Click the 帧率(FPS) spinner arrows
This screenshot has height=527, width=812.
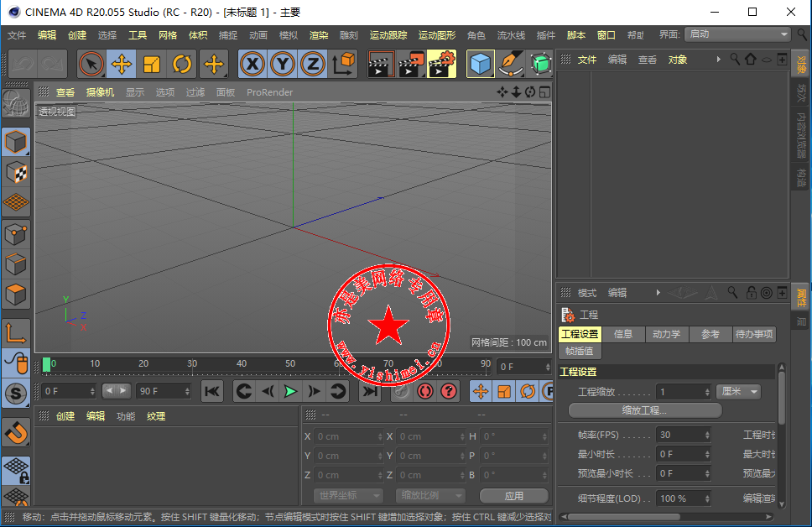click(x=707, y=435)
